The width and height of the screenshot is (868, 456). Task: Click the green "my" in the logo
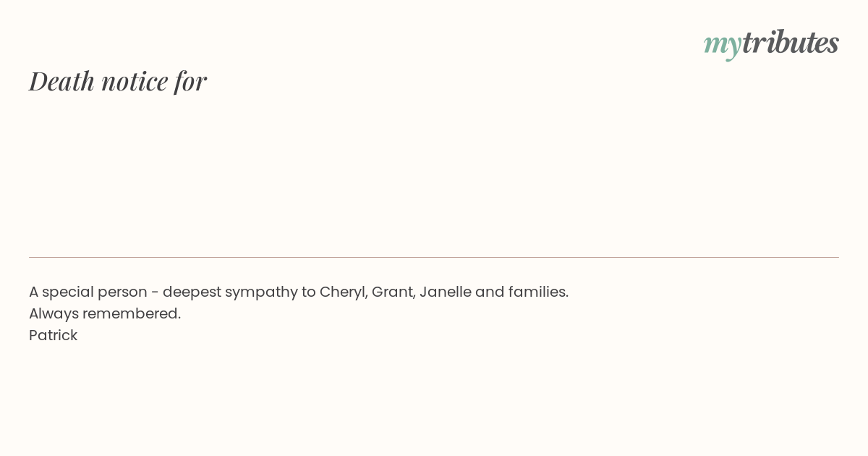[x=723, y=46]
